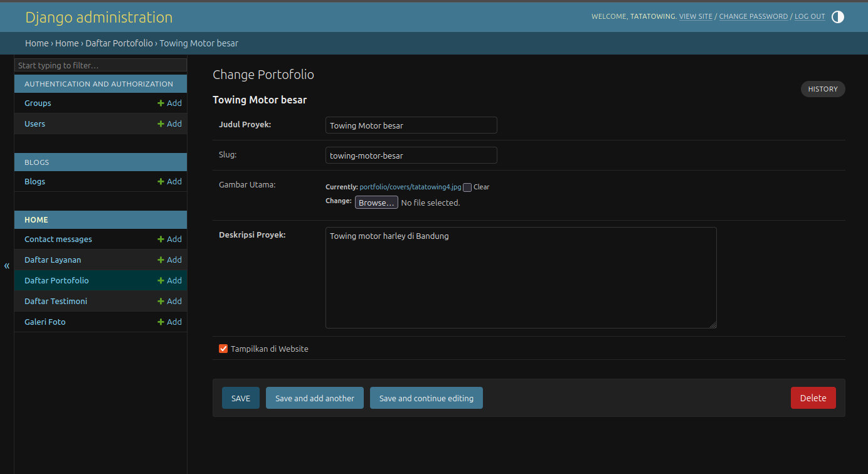868x474 pixels.
Task: Open Galeri Foto in the sidebar
Action: (45, 322)
